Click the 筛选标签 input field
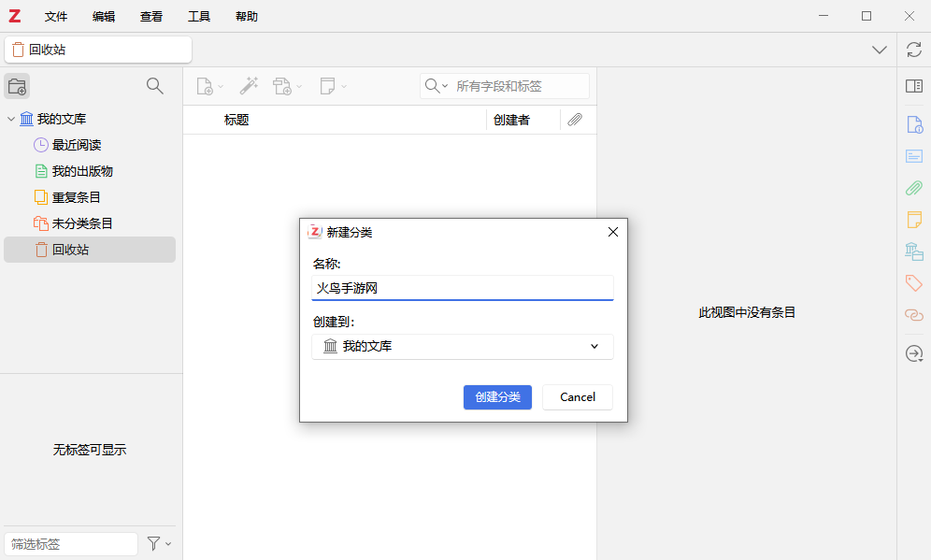This screenshot has height=560, width=931. click(x=71, y=543)
